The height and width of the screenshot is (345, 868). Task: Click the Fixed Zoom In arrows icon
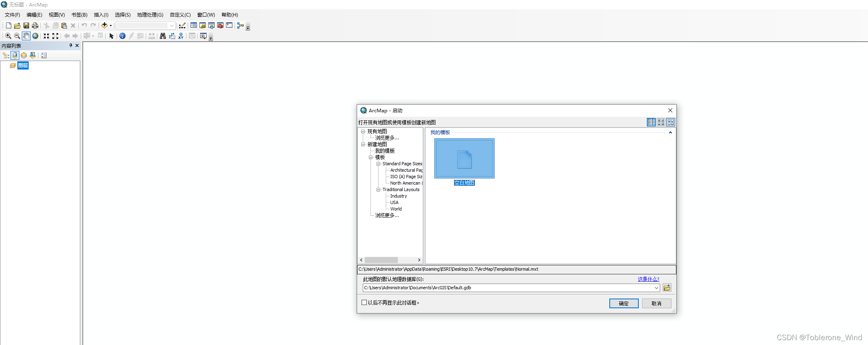click(x=46, y=36)
